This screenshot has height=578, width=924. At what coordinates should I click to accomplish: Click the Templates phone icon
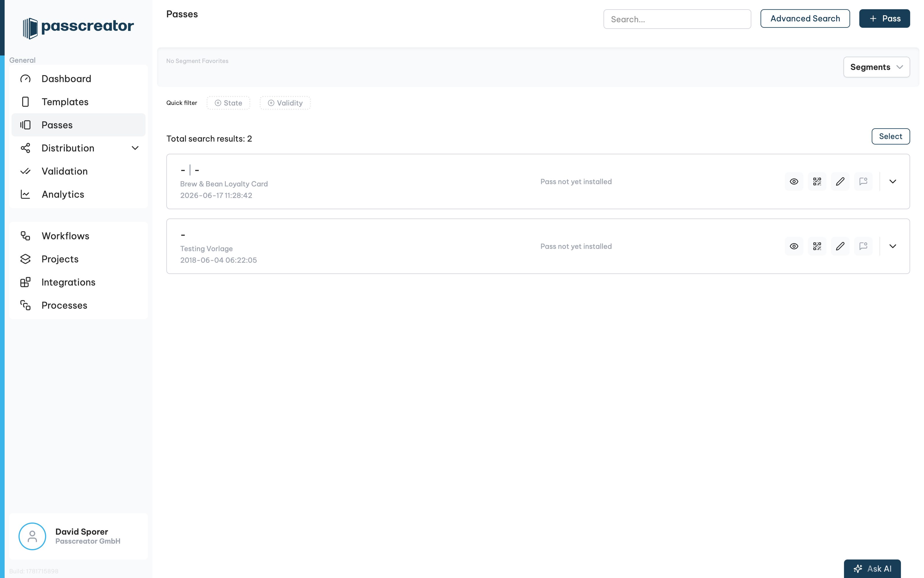click(25, 102)
